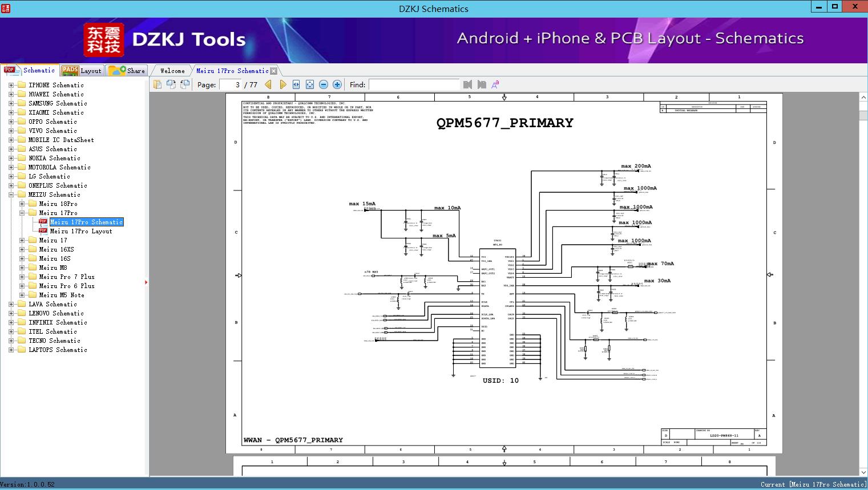
Task: Click the Meizu 17Pro Layout PDF icon
Action: 43,231
